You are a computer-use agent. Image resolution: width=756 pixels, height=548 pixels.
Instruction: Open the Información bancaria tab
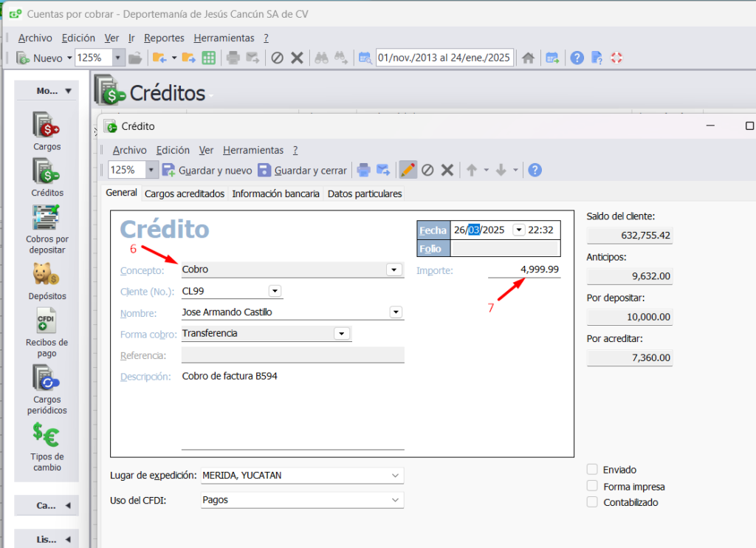click(275, 193)
